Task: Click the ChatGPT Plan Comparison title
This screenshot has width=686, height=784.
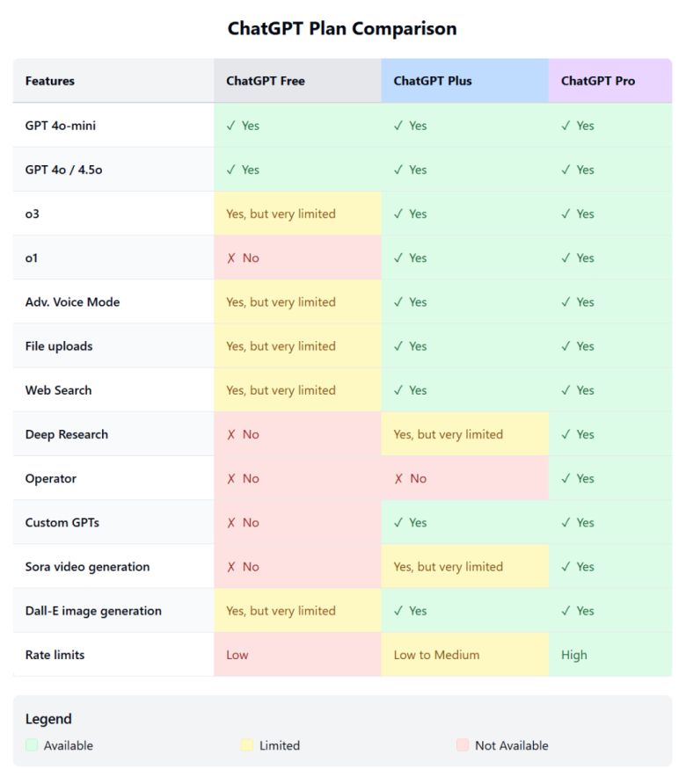Action: (x=342, y=28)
